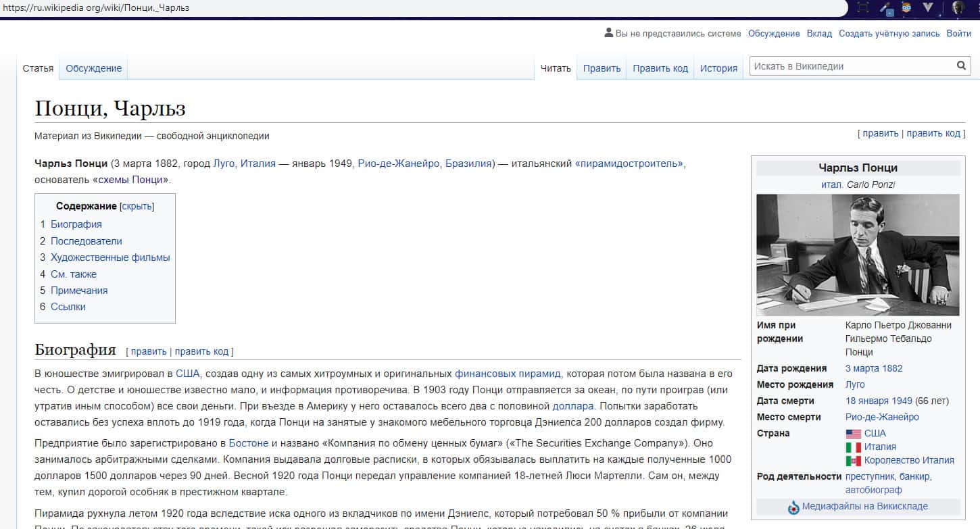This screenshot has height=529, width=980.
Task: Open the банкир occupation link
Action: pyautogui.click(x=916, y=476)
